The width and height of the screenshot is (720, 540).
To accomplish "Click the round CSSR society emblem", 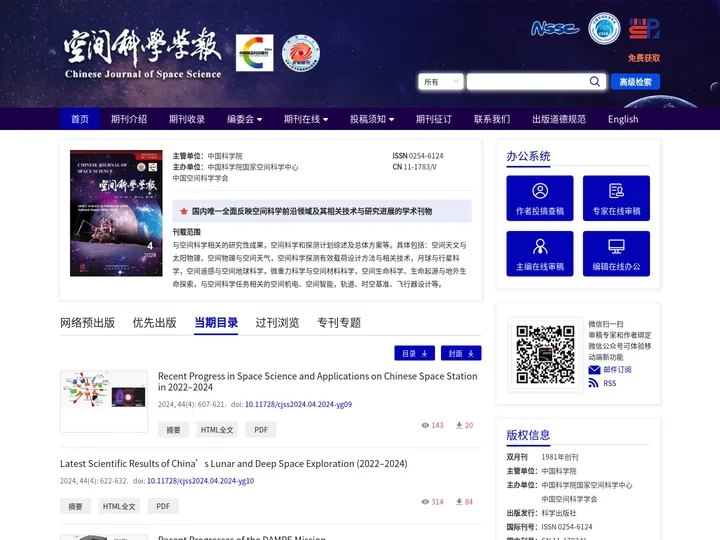I will 604,28.
